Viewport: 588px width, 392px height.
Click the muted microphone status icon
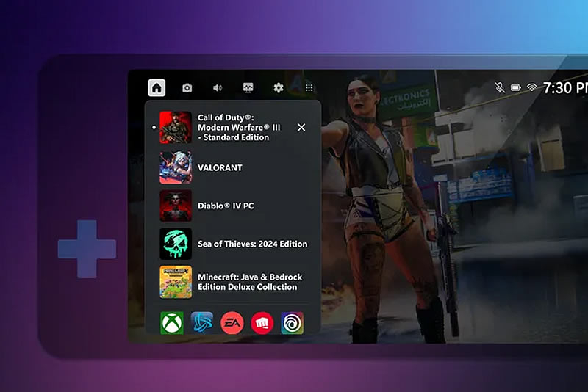pos(500,88)
